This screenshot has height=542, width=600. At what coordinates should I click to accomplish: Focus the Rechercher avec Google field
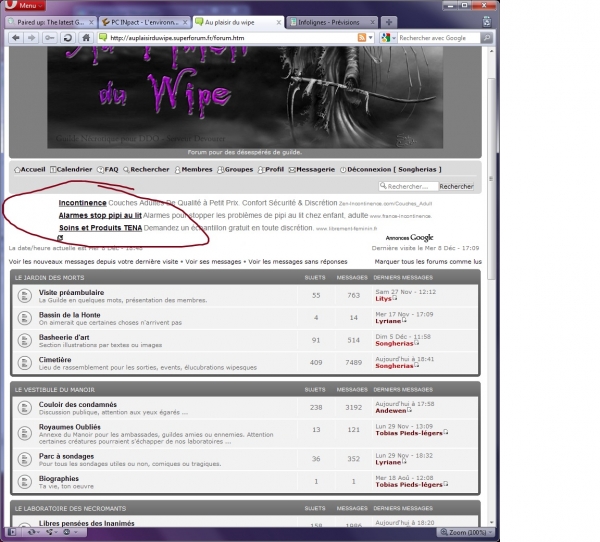(x=439, y=38)
